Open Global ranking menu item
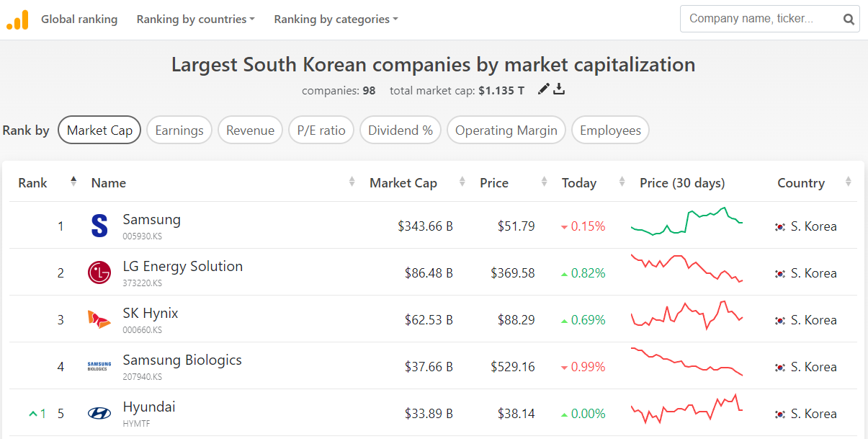Screen dimensions: 868x439 point(79,19)
